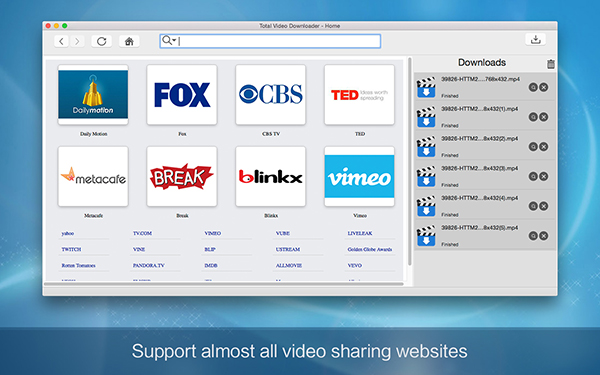Reveal the 8x432(4).mp4 file in Finder

point(533,206)
